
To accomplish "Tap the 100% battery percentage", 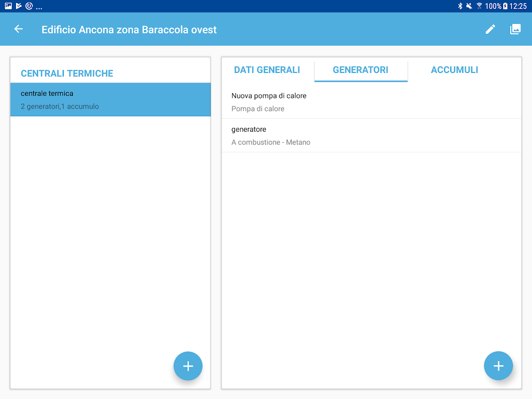I will (x=493, y=6).
